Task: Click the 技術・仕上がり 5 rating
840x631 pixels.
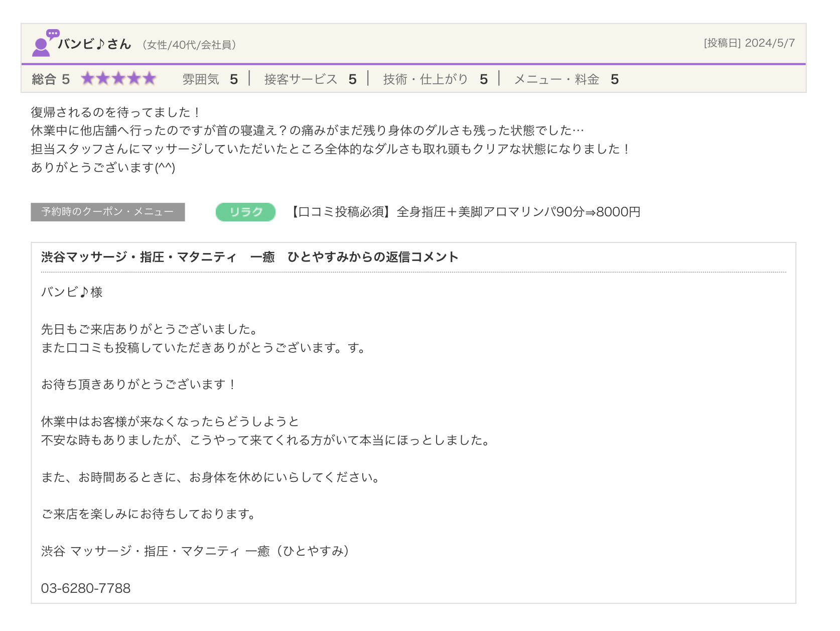Action: click(436, 79)
